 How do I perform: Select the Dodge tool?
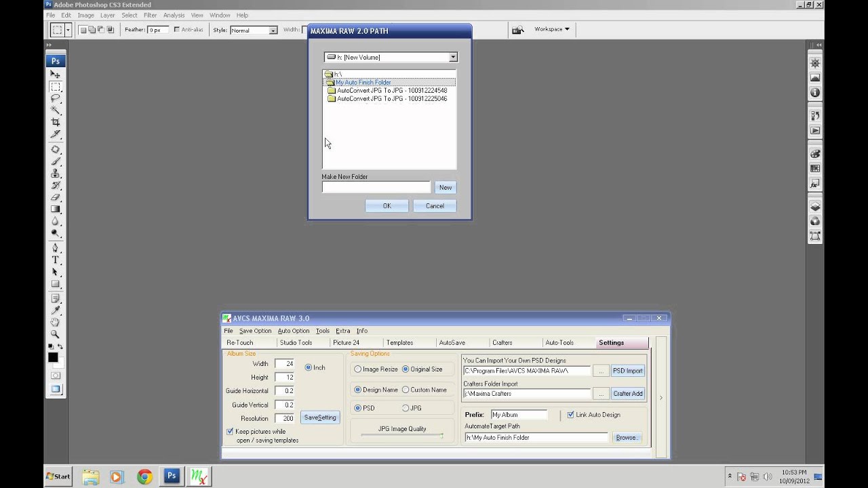click(56, 233)
